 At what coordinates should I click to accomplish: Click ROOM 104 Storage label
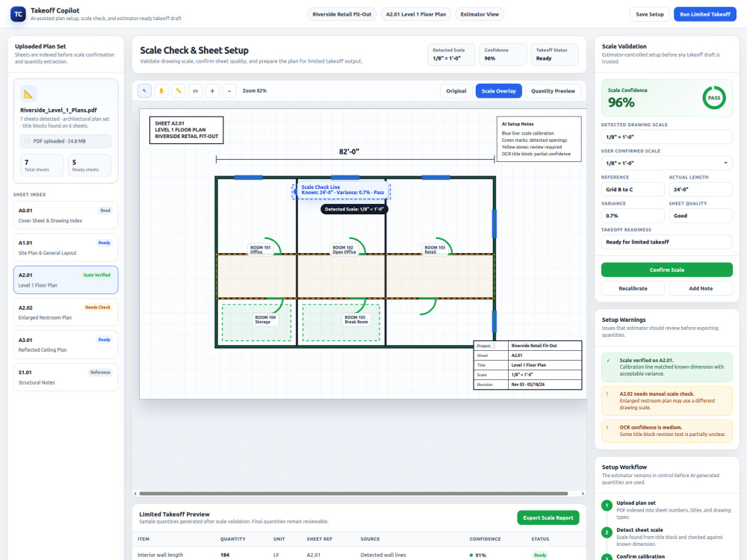pyautogui.click(x=265, y=319)
